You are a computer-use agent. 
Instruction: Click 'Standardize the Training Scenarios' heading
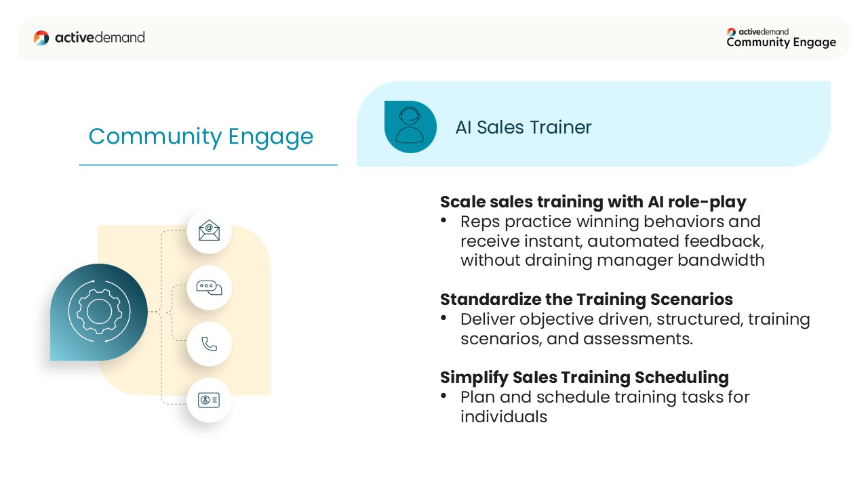pos(586,299)
